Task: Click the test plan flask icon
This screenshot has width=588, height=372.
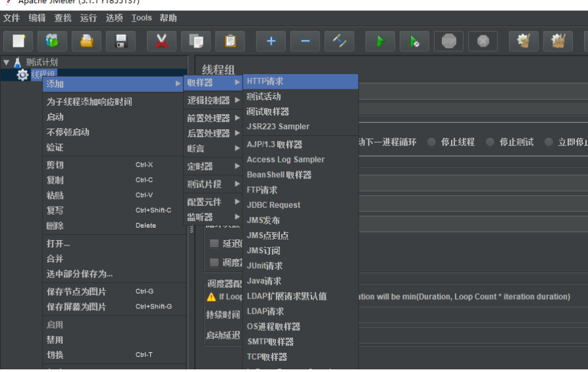Action: (x=17, y=62)
